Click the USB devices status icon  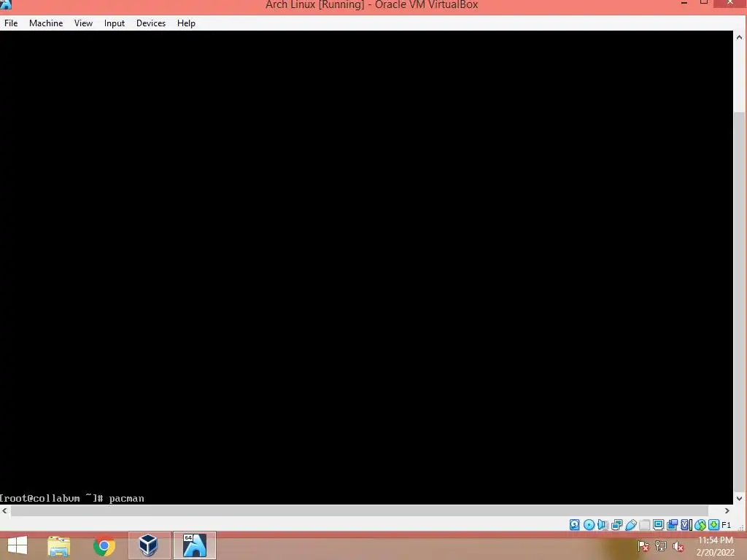(631, 525)
